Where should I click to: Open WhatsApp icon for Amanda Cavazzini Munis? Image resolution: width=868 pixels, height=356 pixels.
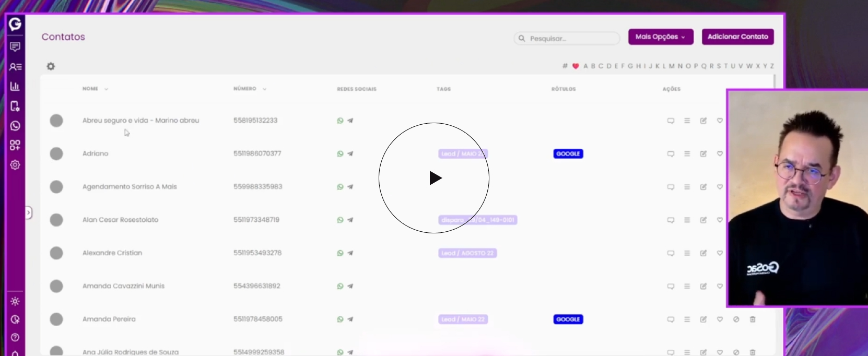coord(340,286)
